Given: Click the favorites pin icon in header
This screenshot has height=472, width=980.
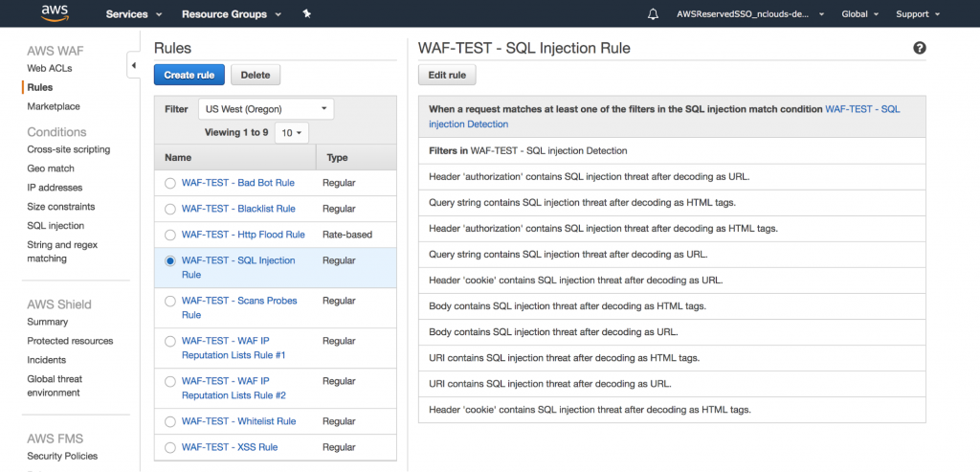Looking at the screenshot, I should point(306,14).
